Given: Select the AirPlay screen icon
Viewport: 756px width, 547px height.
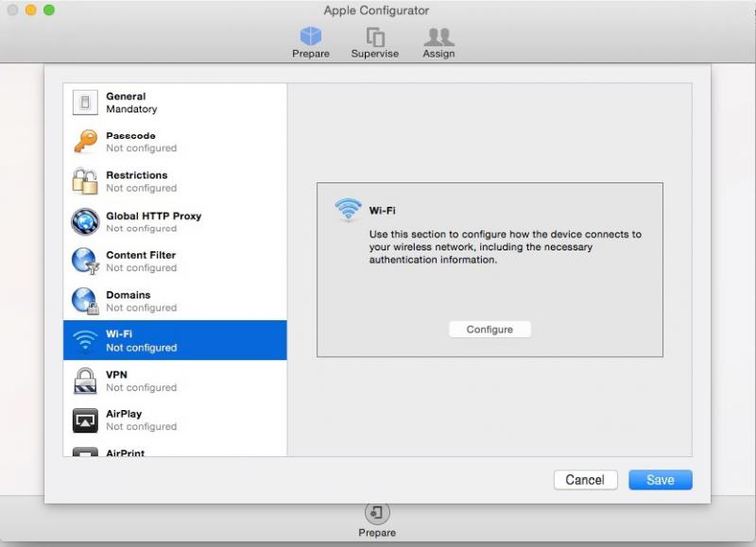Looking at the screenshot, I should click(x=85, y=420).
